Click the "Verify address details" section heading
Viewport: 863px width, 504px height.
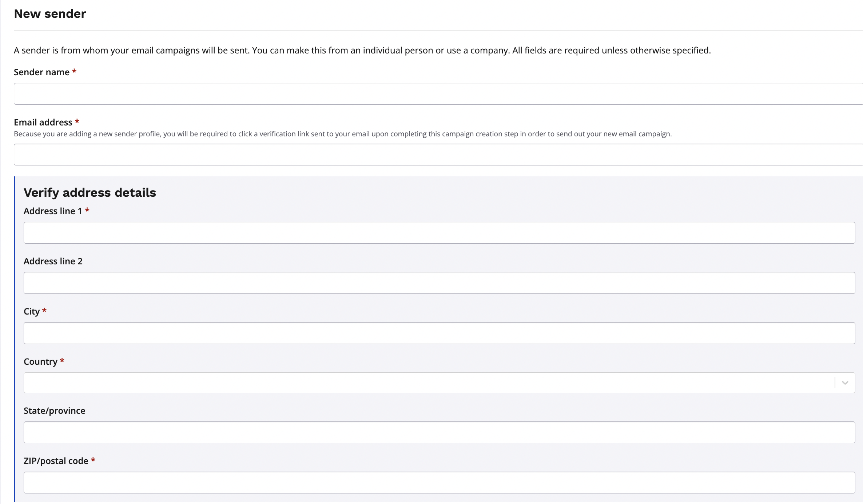click(x=90, y=192)
